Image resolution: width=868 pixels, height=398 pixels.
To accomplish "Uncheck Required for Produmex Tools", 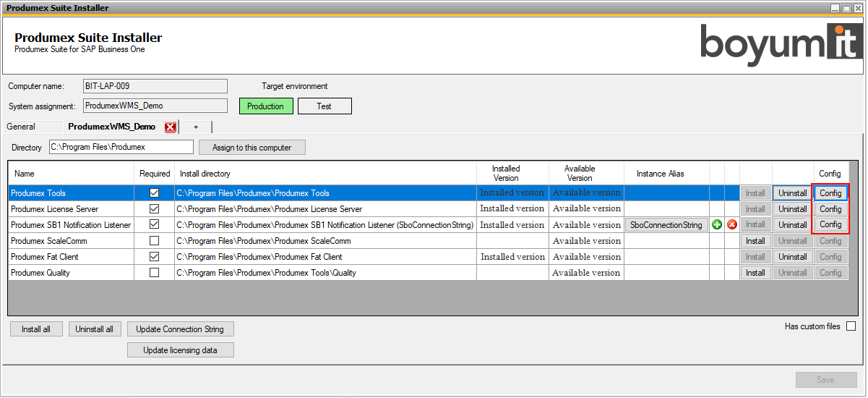I will click(154, 193).
